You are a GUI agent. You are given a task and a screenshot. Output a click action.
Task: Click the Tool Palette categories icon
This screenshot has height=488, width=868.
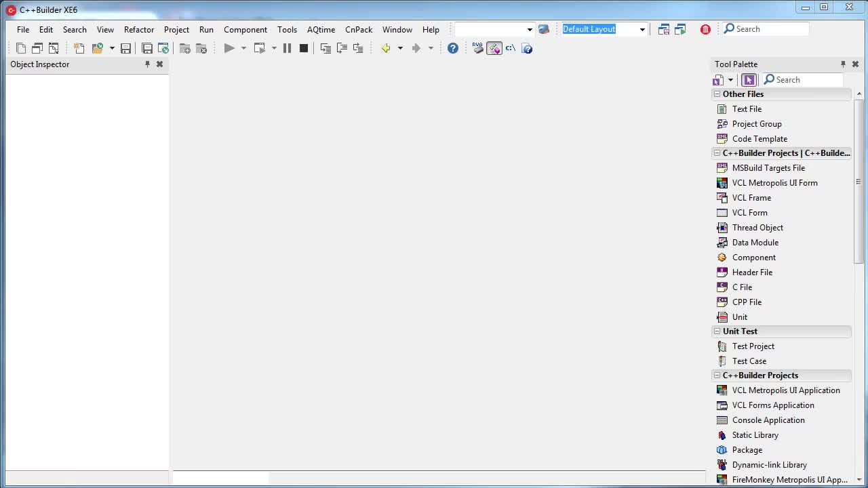[718, 80]
